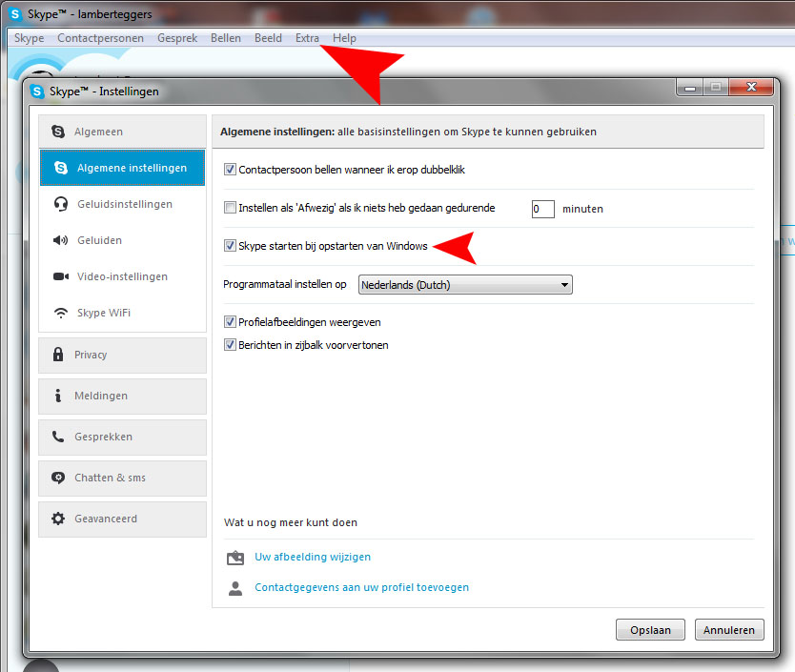The width and height of the screenshot is (795, 672).
Task: Select the Video-instellingen tab
Action: coord(122,276)
